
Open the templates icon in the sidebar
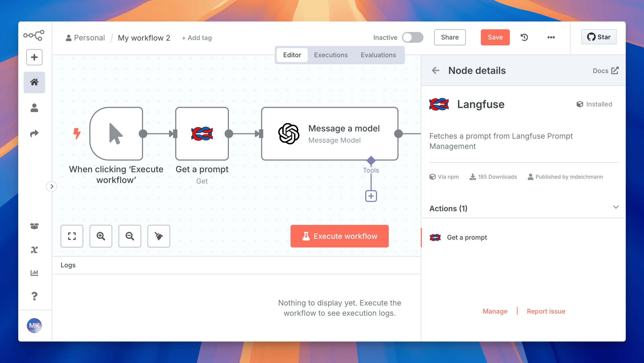[34, 226]
